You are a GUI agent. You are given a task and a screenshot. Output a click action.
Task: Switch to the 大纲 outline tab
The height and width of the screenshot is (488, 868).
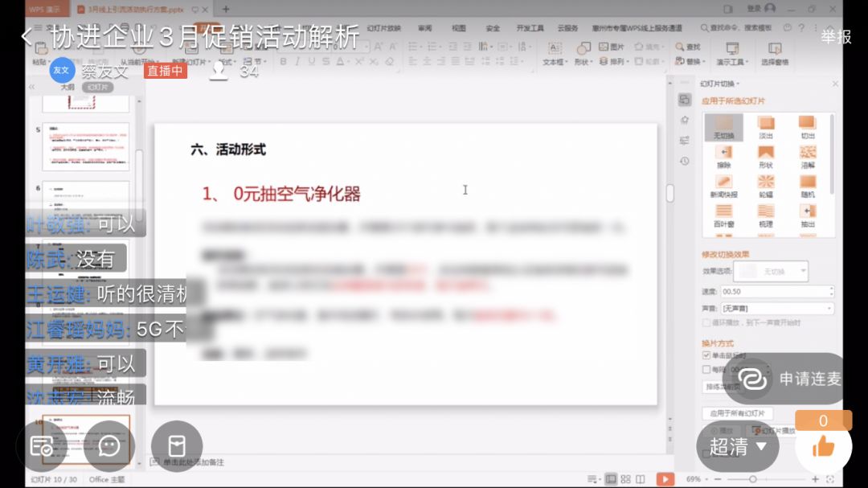click(68, 88)
